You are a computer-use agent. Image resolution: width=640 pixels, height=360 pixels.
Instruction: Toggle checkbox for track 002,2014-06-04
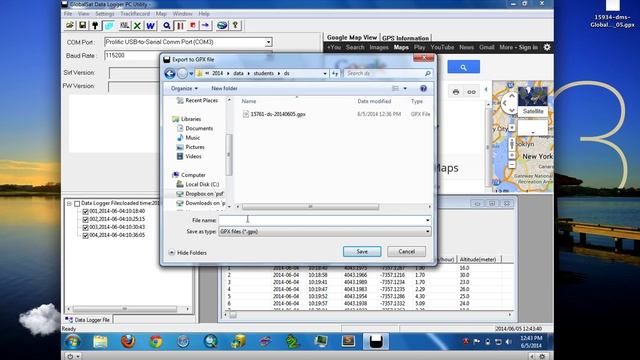click(x=85, y=220)
